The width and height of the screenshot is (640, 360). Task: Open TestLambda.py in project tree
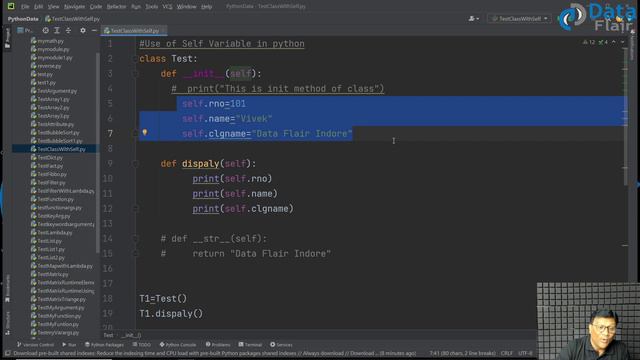(51, 233)
